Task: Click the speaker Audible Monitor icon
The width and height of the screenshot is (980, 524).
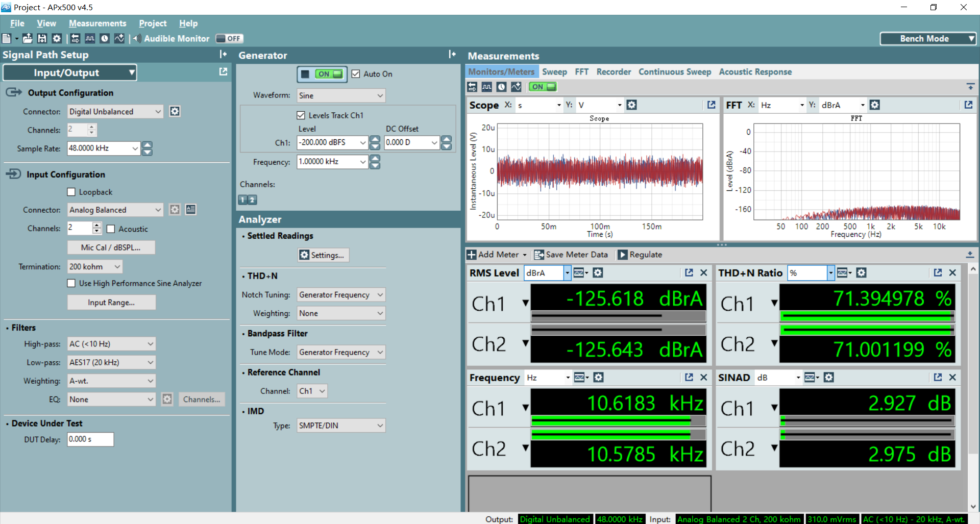Action: click(x=137, y=38)
